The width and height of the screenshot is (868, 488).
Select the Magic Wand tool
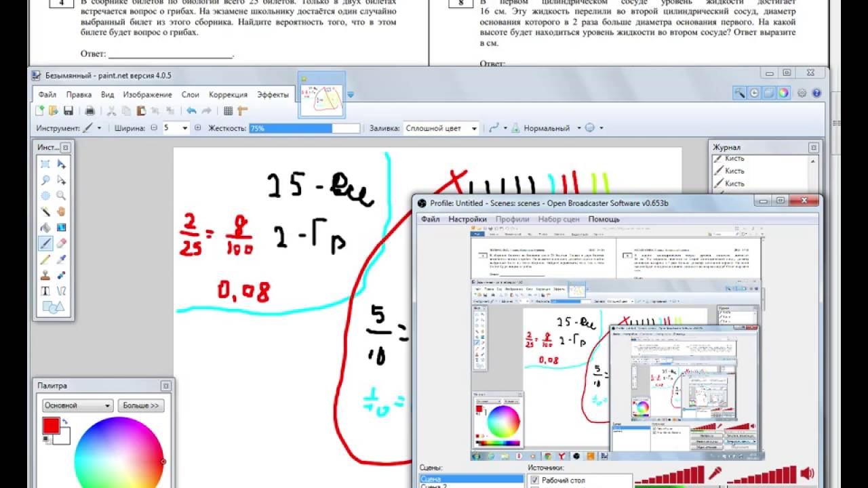(x=45, y=211)
